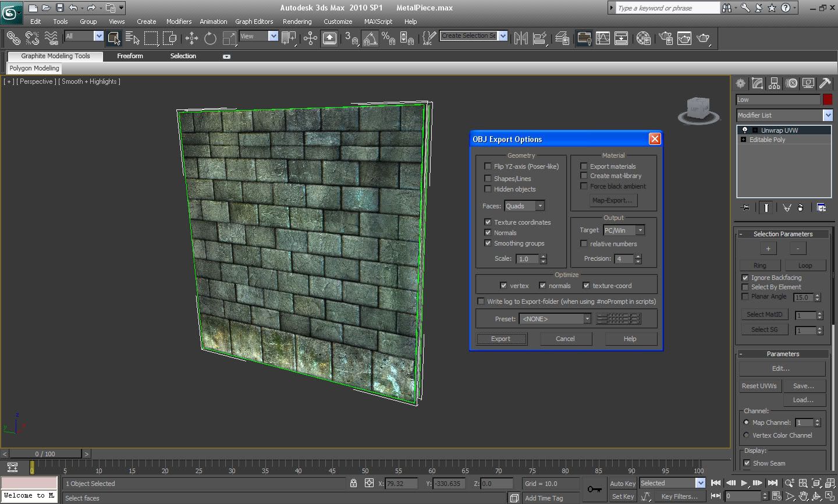Uncheck Smoothing groups option
838x504 pixels.
488,243
